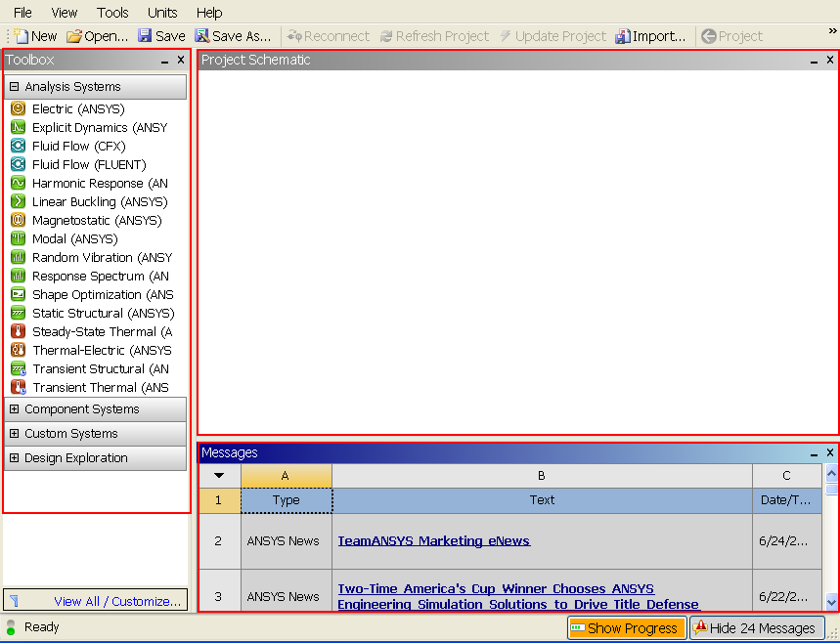The image size is (840, 643).
Task: Choose the Fluid Flow (FLUENT) icon
Action: tap(18, 164)
